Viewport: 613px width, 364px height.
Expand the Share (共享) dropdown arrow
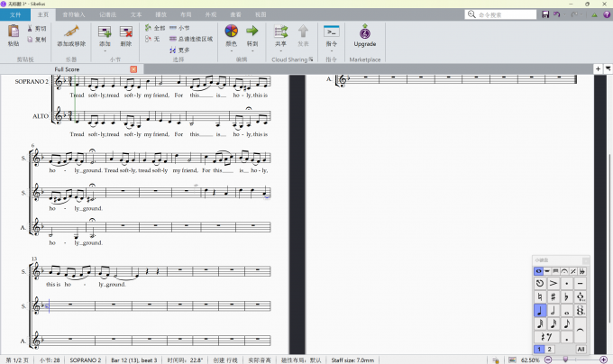(x=280, y=50)
